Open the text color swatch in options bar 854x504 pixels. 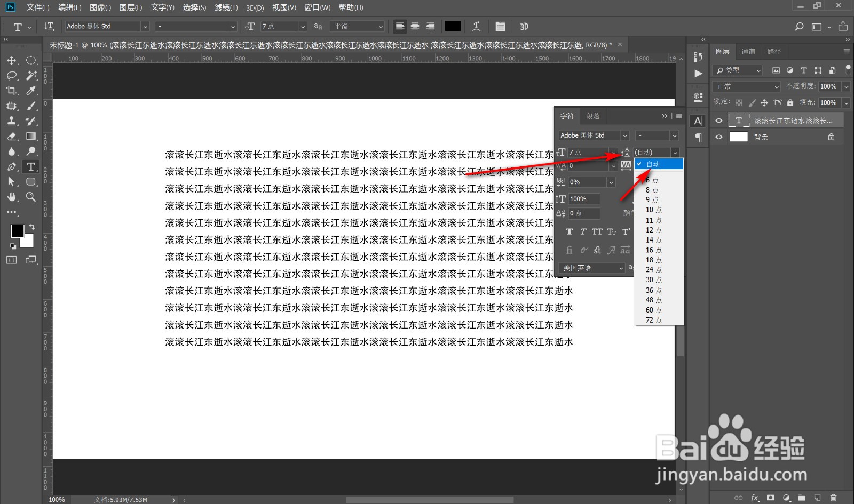(x=453, y=26)
